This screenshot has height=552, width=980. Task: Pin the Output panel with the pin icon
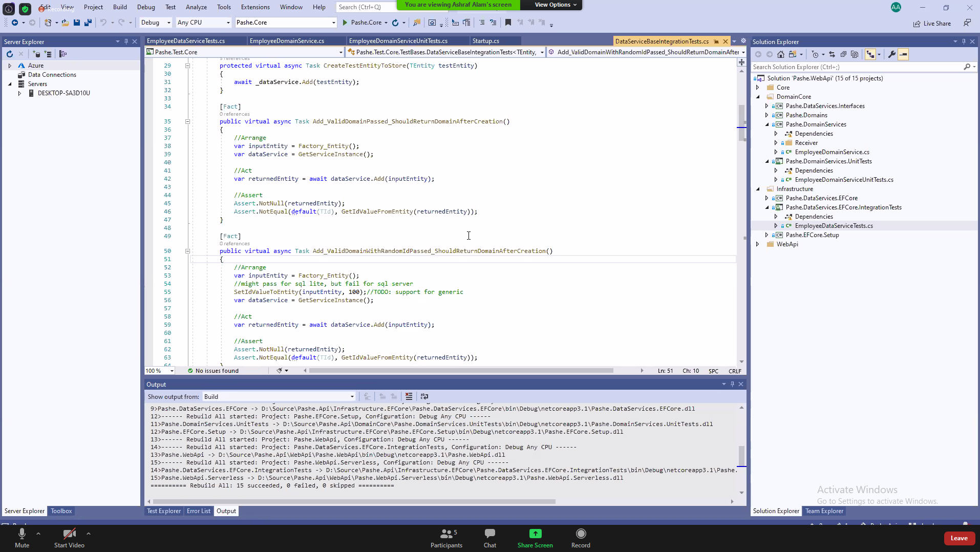click(732, 384)
